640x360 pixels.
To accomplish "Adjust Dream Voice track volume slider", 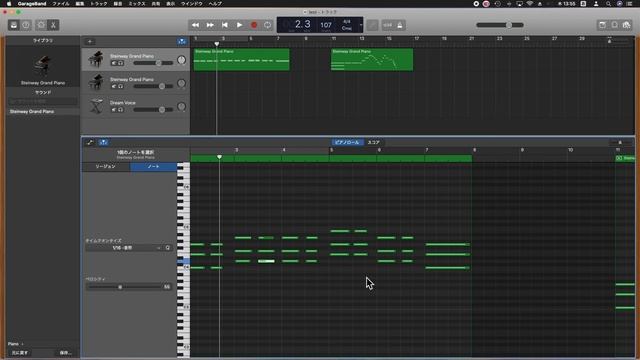I will coord(153,109).
